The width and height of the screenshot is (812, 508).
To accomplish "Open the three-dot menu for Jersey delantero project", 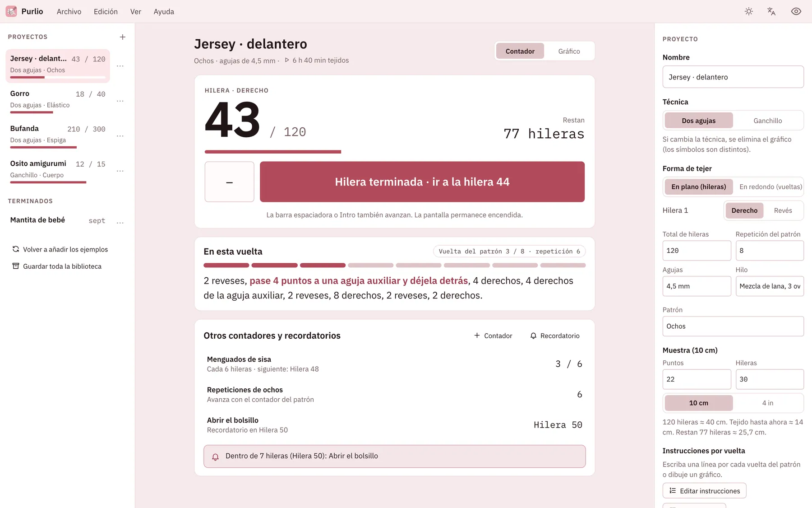I will pos(120,66).
